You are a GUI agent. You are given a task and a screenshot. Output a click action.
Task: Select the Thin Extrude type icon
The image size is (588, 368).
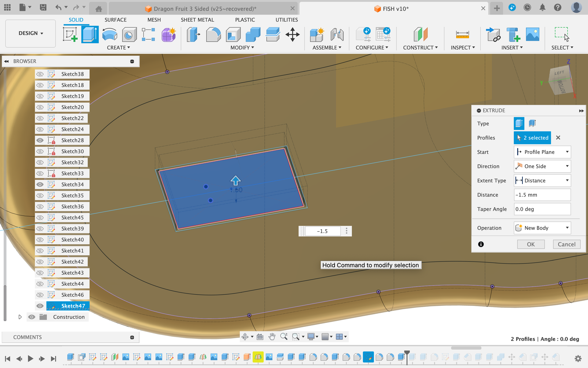[x=532, y=123]
